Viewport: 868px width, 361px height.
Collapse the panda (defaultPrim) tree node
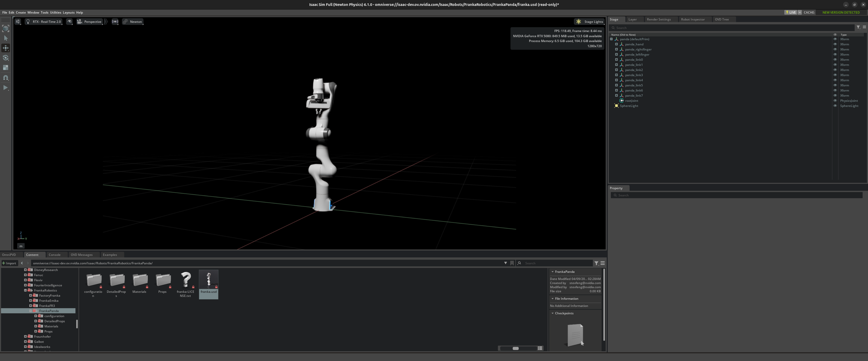[611, 39]
